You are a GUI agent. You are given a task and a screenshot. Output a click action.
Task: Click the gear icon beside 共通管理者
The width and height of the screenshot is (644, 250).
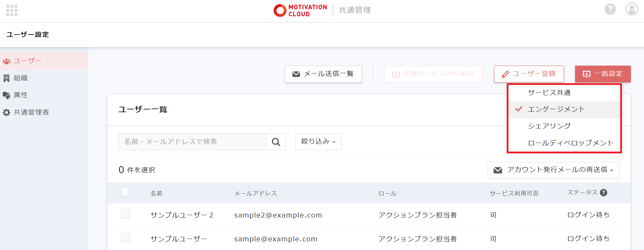(7, 113)
